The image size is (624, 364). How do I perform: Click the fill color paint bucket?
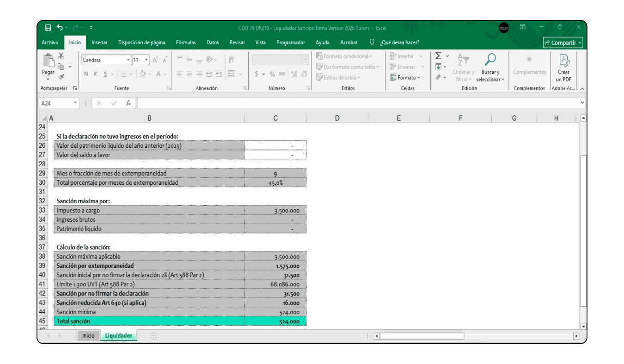click(x=143, y=74)
